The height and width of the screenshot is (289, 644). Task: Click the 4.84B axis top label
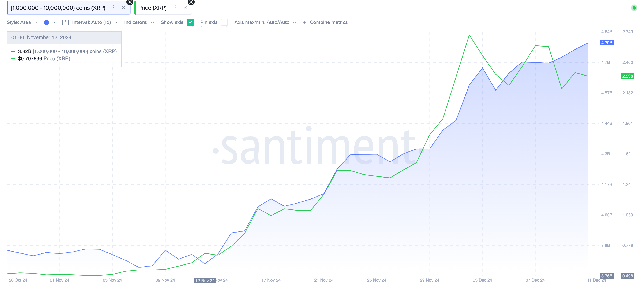point(607,32)
